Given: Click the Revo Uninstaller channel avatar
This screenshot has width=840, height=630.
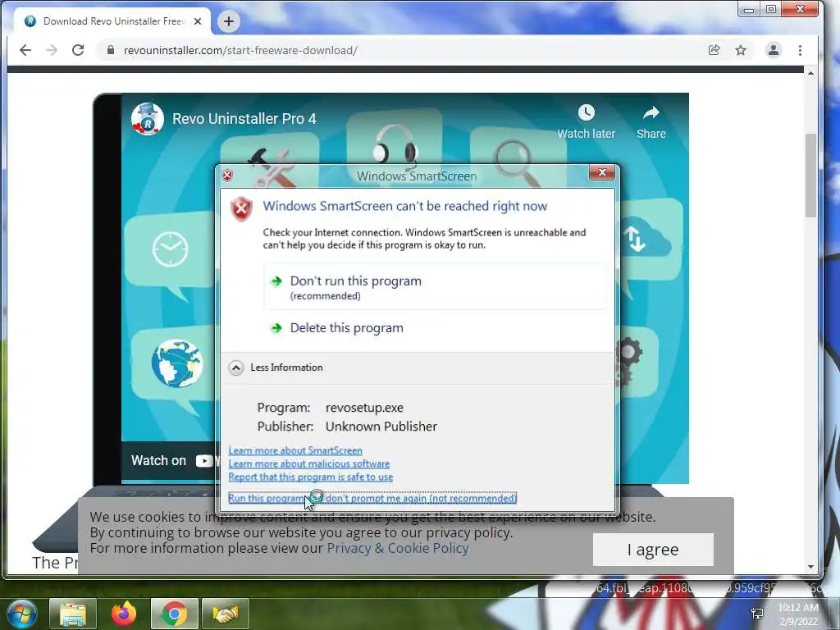Looking at the screenshot, I should [x=148, y=119].
